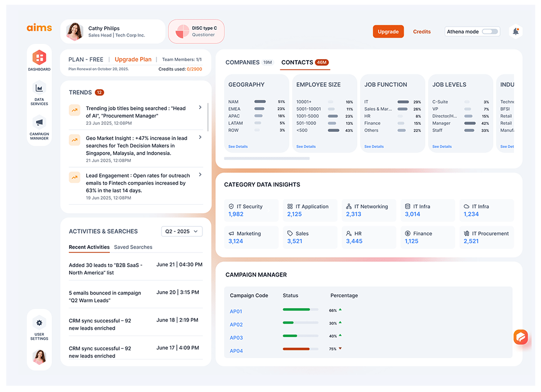
Task: Open User Settings gear icon
Action: [x=39, y=322]
